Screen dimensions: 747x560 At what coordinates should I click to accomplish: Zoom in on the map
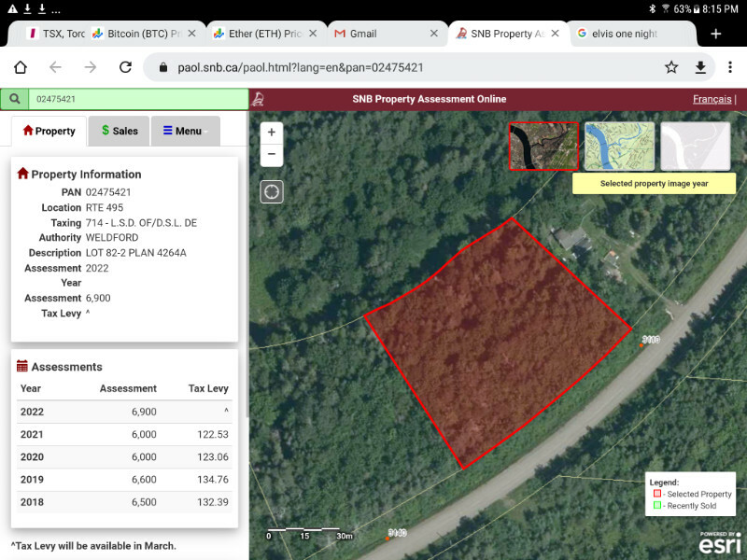pyautogui.click(x=272, y=133)
